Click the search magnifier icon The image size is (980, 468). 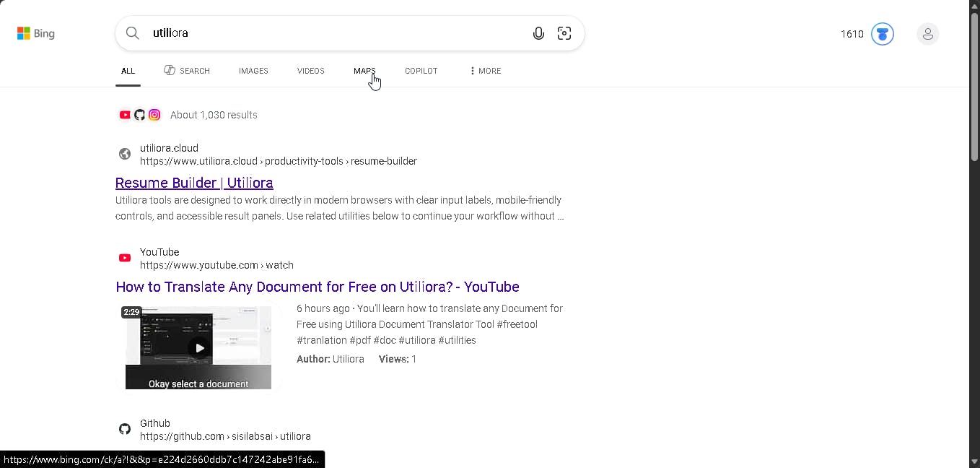pos(132,33)
